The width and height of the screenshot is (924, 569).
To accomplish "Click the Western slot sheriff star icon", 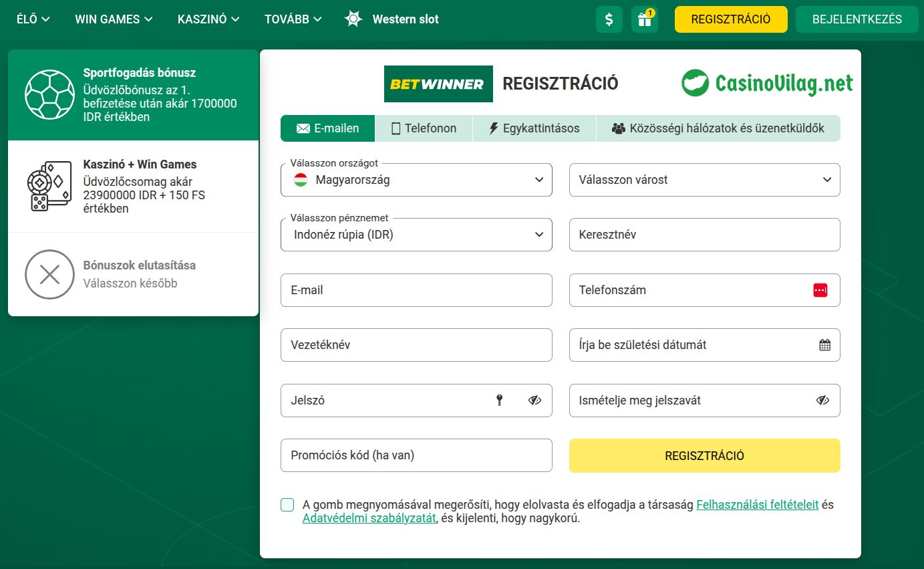I will (353, 19).
